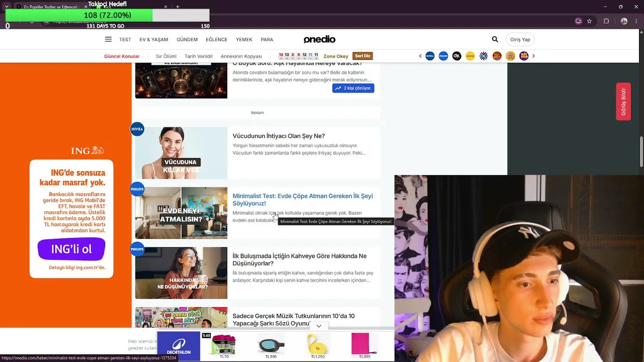Click the Evde Neyi Atmalısın? thumbnail

click(181, 213)
